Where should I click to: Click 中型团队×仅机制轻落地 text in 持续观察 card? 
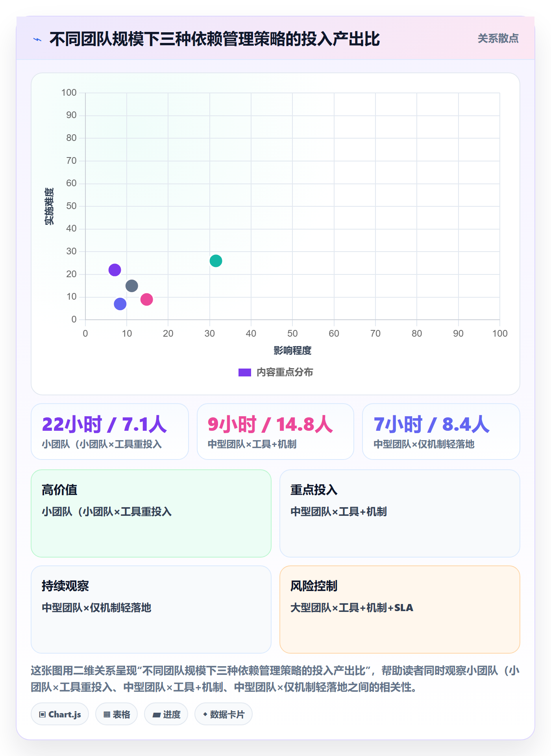96,608
